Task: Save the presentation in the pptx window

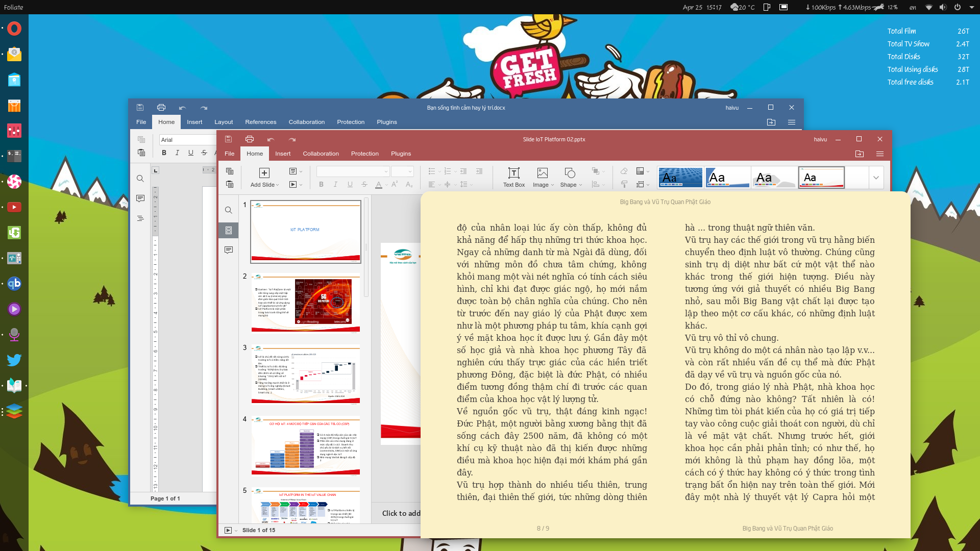Action: [x=228, y=139]
